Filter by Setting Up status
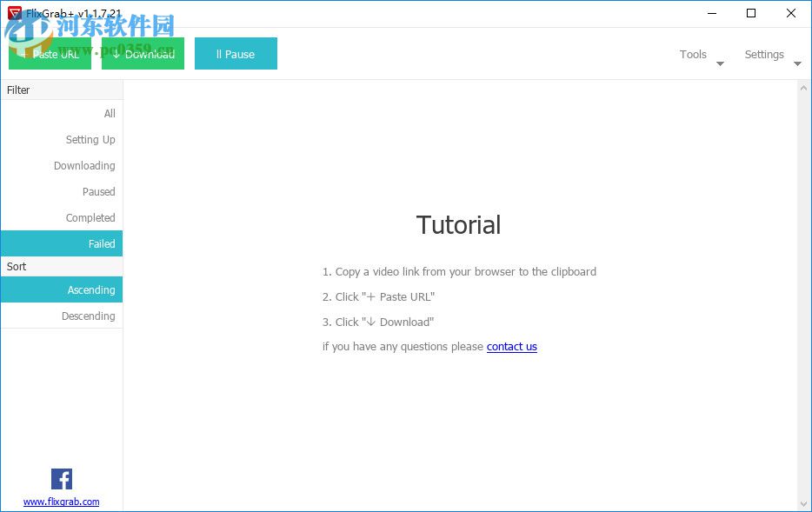The height and width of the screenshot is (512, 812). tap(62, 139)
